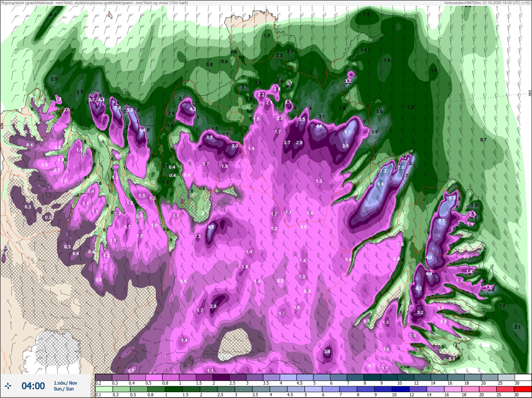Click the 7.2 precipitation value on the map
532x398 pixels.
(384, 171)
